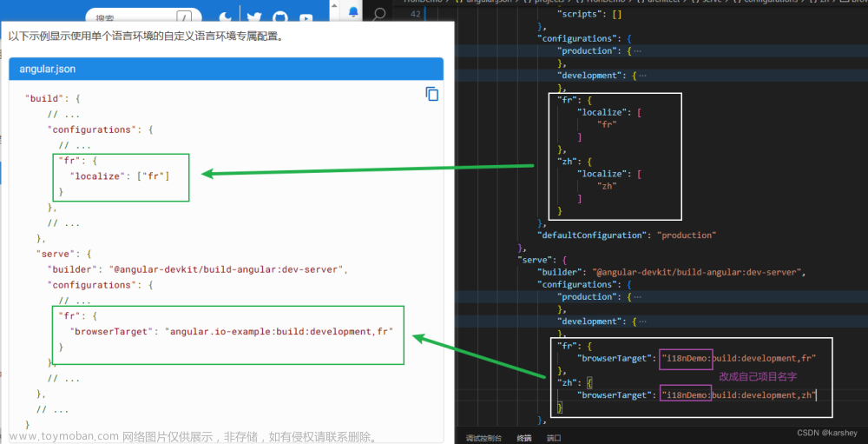The image size is (868, 444).
Task: Click the angular.io-example browserTarget line in docs
Action: click(232, 331)
